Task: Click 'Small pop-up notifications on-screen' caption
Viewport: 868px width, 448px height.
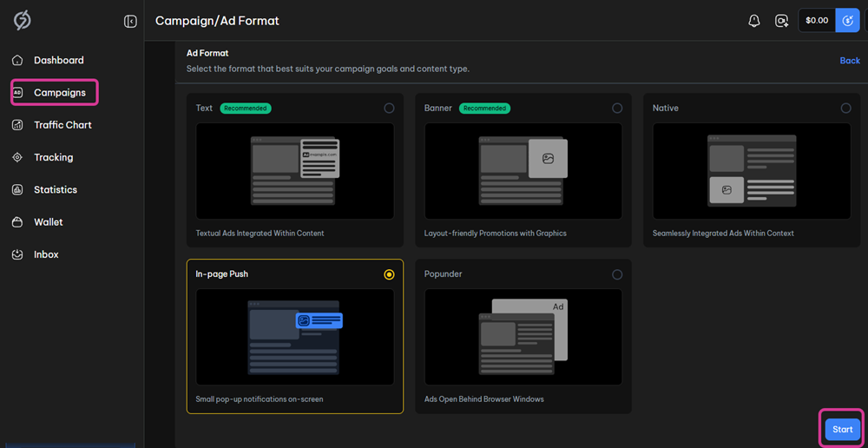Action: coord(260,399)
